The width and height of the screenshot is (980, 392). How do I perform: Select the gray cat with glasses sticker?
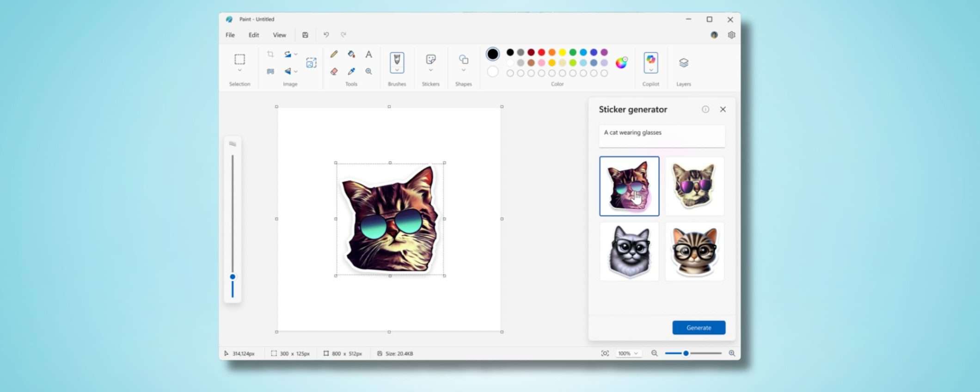pos(629,251)
